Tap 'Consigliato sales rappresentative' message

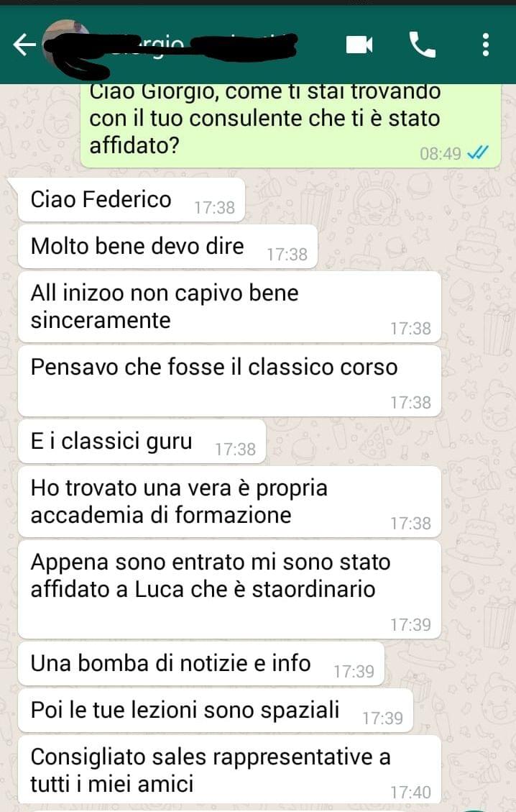pos(229,770)
